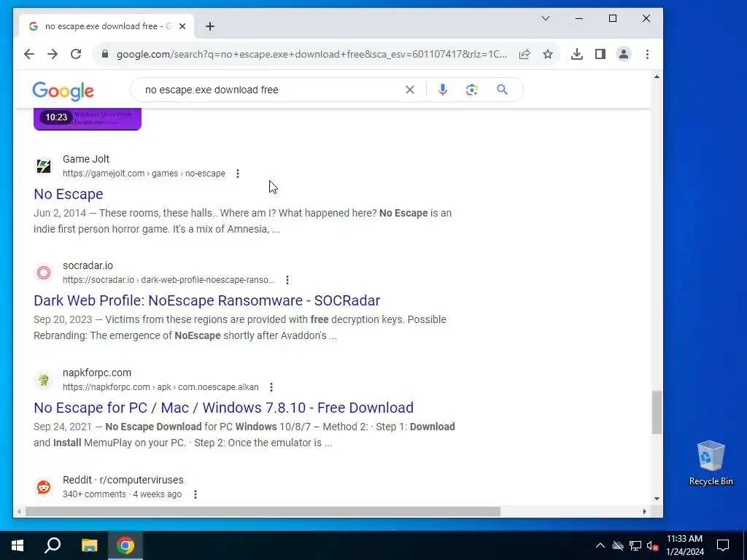Click '340+ comments · 4 weeks ago' text
This screenshot has height=560, width=747.
tap(122, 494)
